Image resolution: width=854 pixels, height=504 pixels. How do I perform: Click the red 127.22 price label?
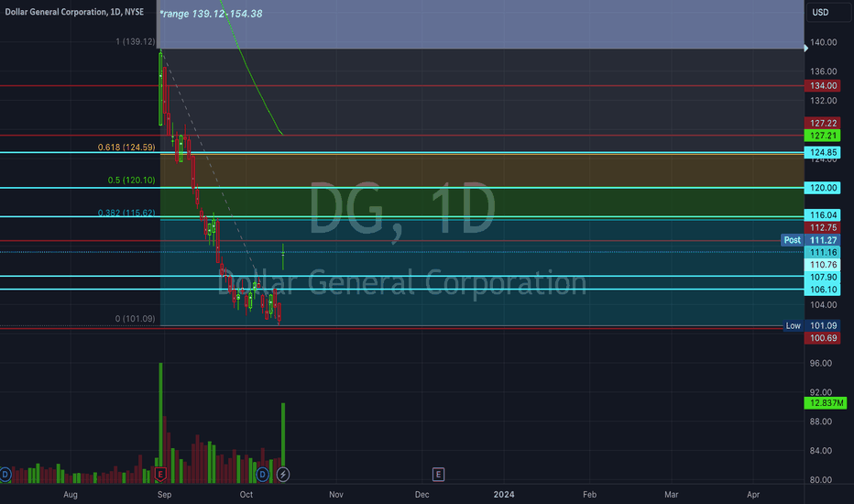[823, 123]
